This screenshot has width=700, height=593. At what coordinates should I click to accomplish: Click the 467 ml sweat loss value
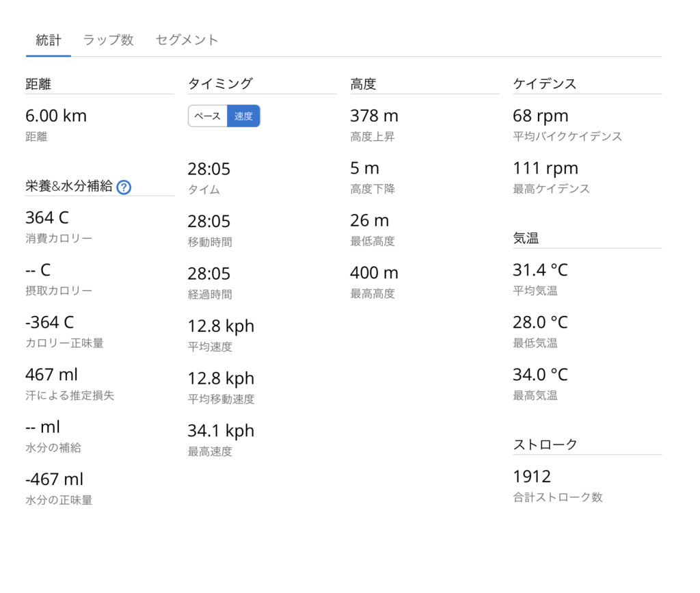click(51, 374)
